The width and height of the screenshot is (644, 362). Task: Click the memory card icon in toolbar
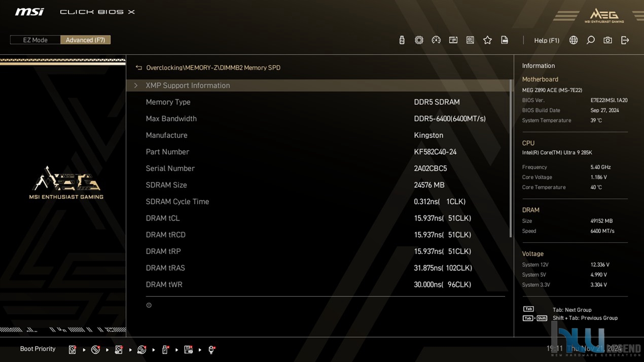coord(453,40)
